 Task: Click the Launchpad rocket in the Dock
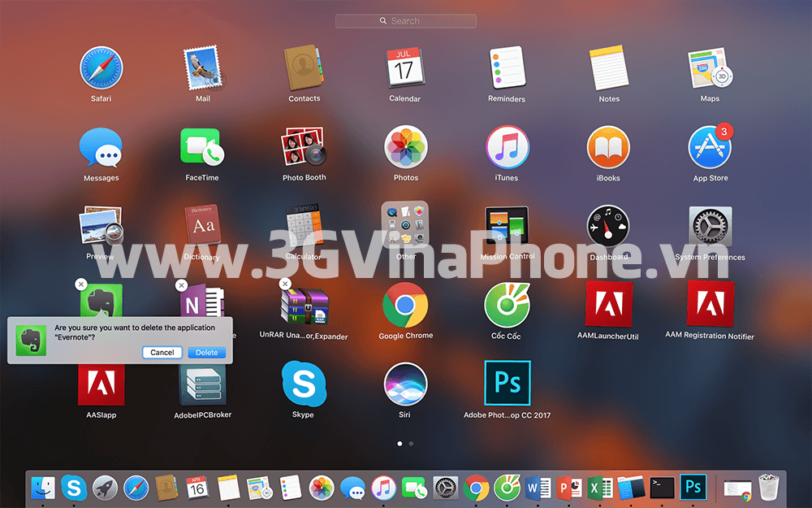click(x=105, y=488)
